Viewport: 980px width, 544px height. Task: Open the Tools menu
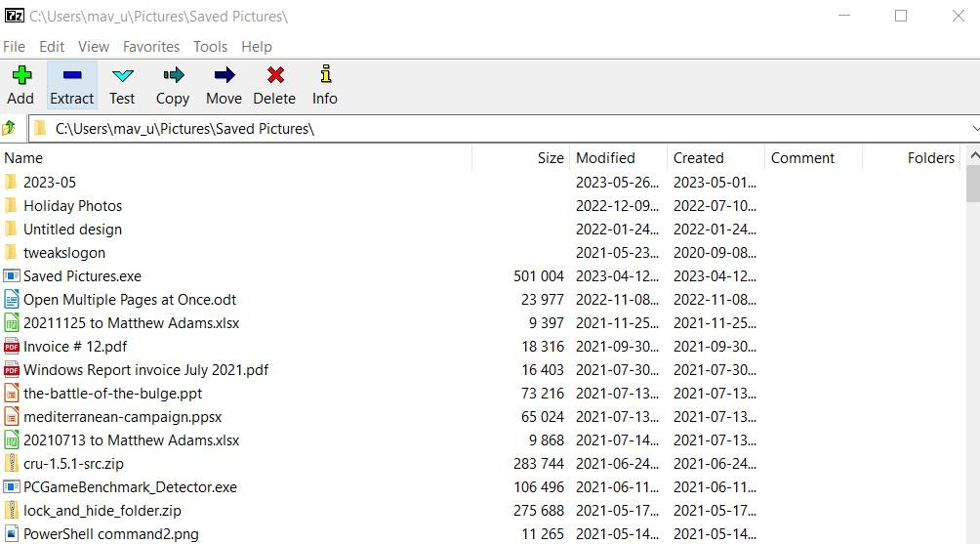point(210,47)
